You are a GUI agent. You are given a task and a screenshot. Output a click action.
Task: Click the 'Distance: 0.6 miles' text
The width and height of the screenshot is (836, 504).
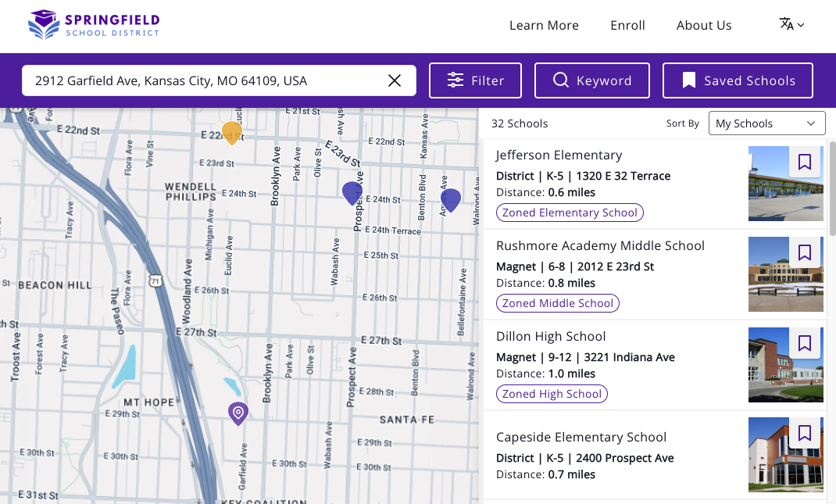[x=545, y=192]
